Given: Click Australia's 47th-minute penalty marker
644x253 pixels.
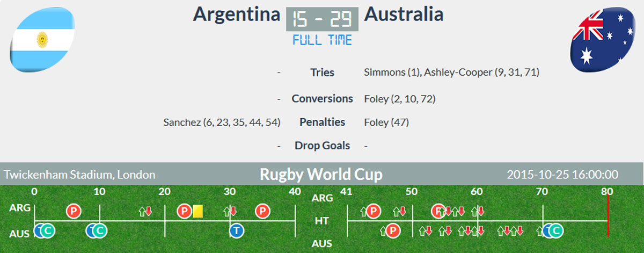Looking at the screenshot, I should point(393,231).
